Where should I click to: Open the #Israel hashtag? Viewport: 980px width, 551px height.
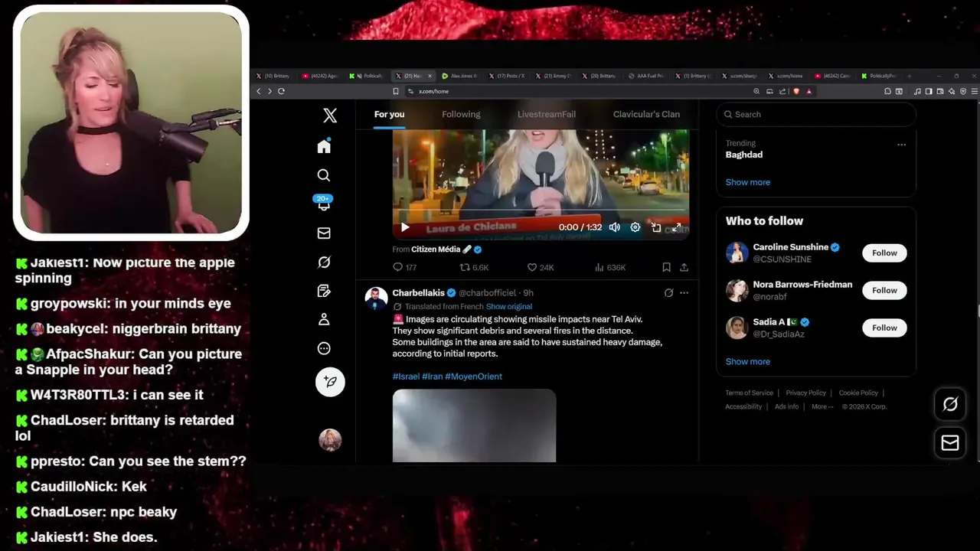(406, 377)
